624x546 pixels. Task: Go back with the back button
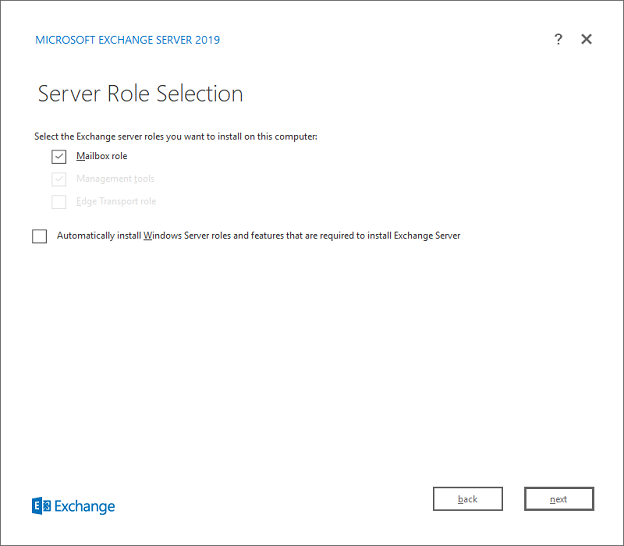[x=467, y=499]
